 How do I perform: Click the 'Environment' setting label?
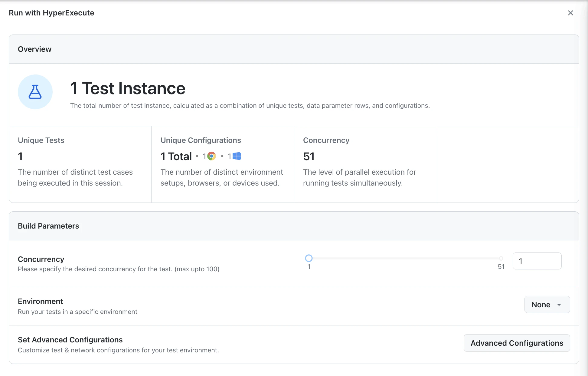[x=41, y=301]
